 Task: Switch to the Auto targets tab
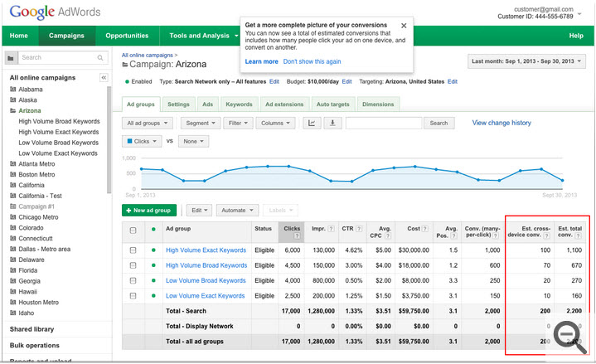[x=332, y=104]
